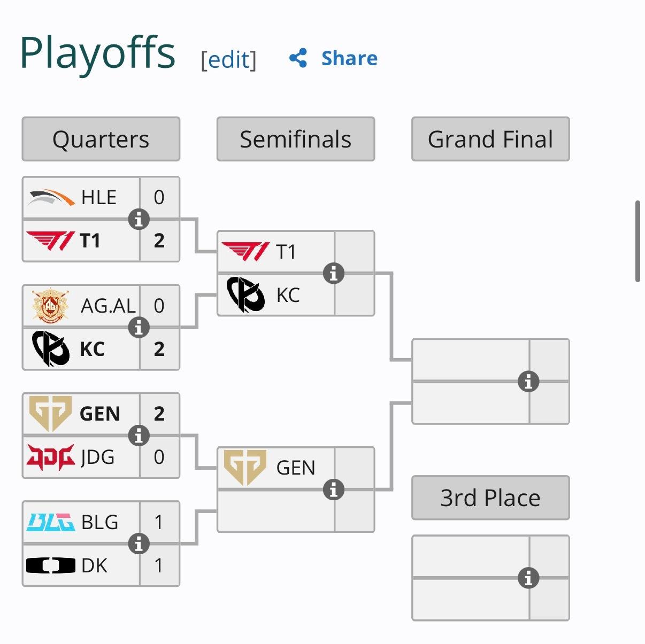Select the Grand Final round header

490,139
